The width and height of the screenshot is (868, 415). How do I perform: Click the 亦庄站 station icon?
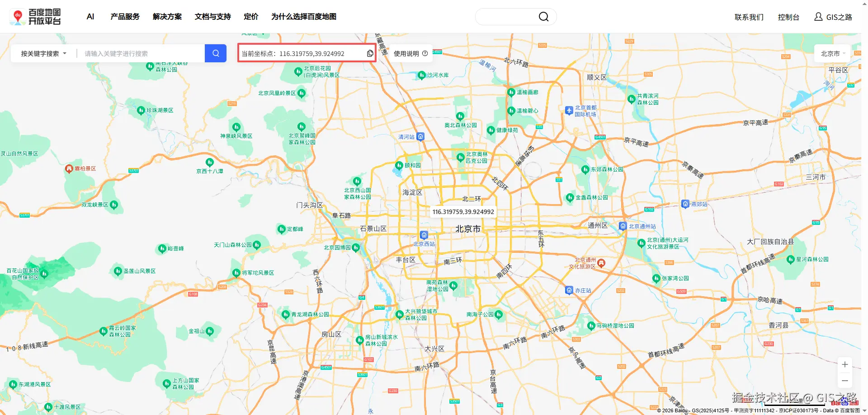click(569, 290)
